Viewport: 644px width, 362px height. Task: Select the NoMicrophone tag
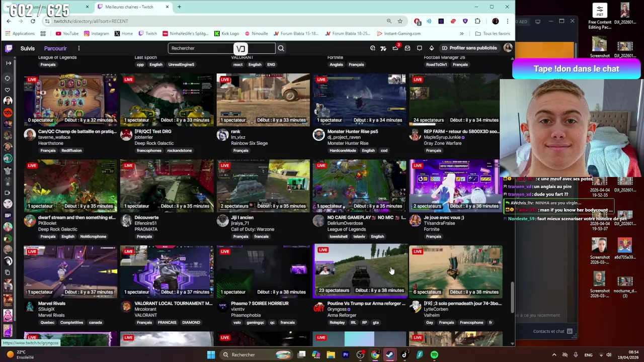tap(93, 236)
